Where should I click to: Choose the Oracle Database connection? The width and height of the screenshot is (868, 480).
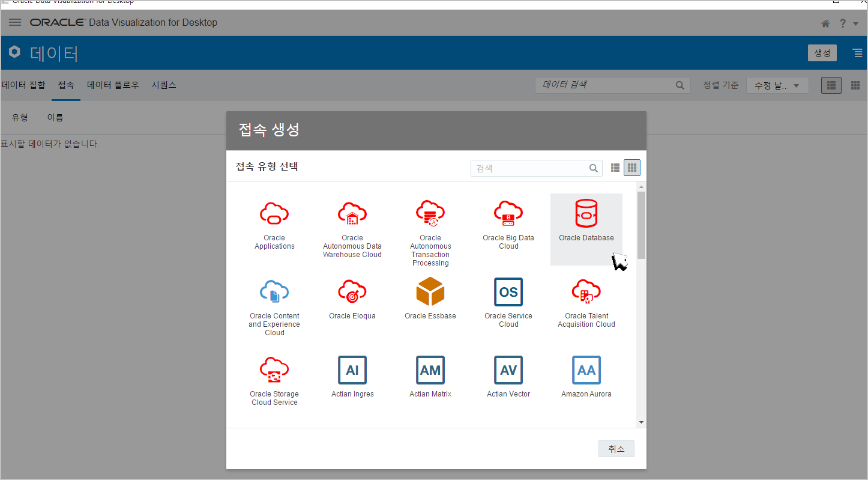(x=586, y=229)
